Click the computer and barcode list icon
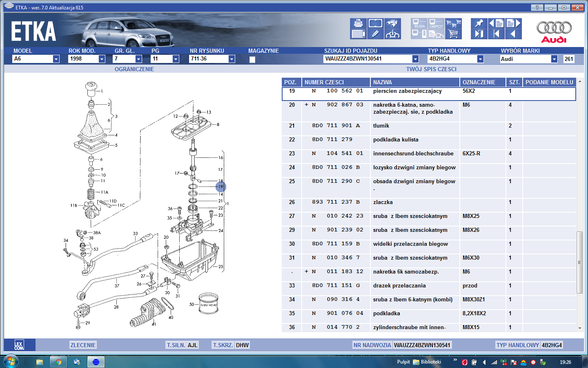 click(x=419, y=34)
